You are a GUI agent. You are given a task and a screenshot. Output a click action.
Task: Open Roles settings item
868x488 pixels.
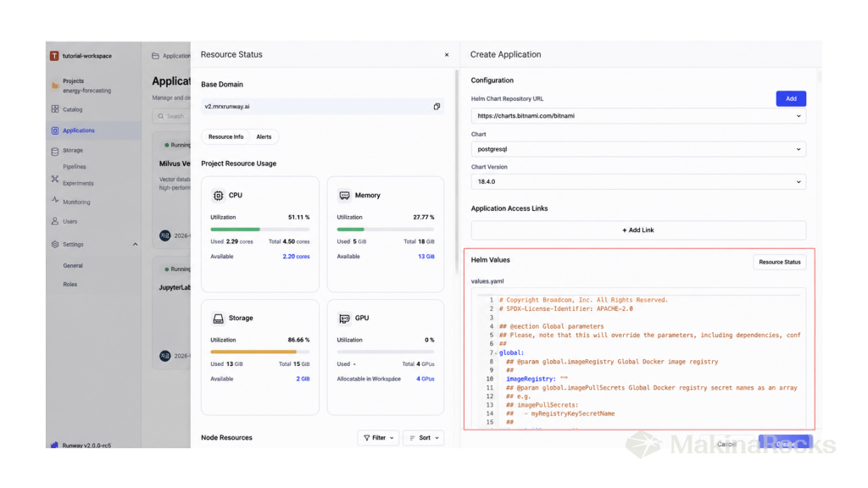pos(70,285)
